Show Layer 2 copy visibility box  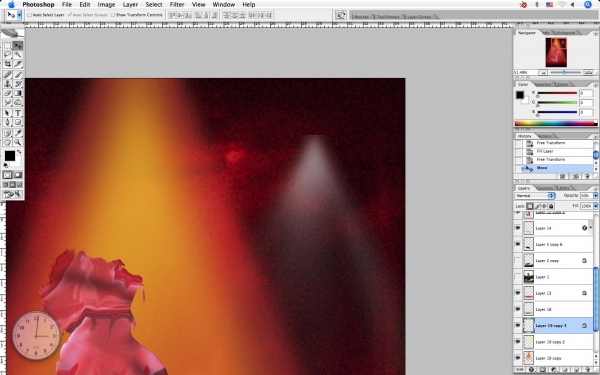[518, 261]
